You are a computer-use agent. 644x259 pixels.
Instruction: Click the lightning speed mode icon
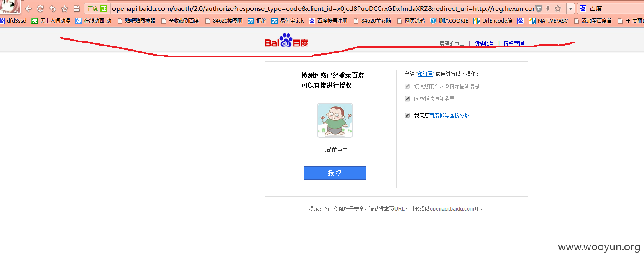(548, 8)
